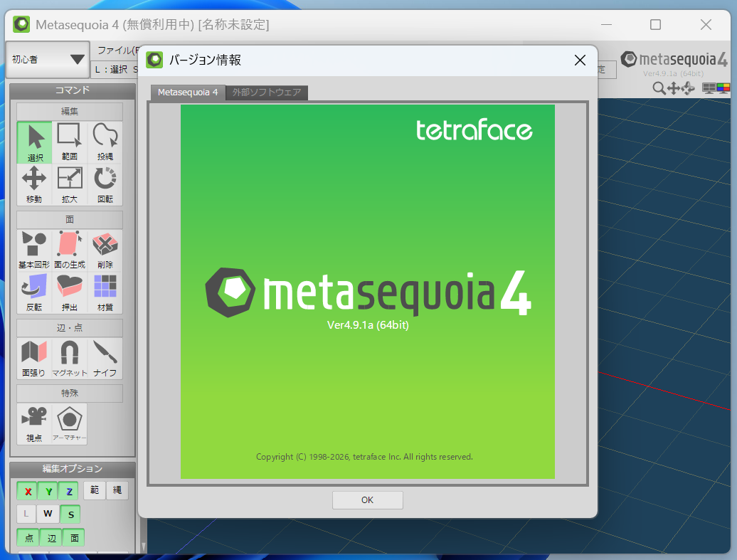Switch to the 外部ソフトウェア tab
The width and height of the screenshot is (737, 560).
pyautogui.click(x=267, y=93)
